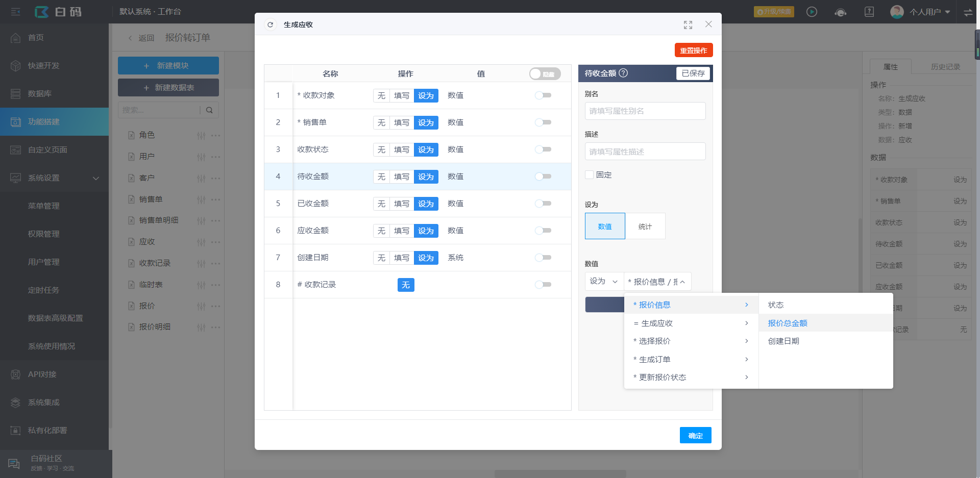
Task: Click the 新建模块 button
Action: point(168,66)
